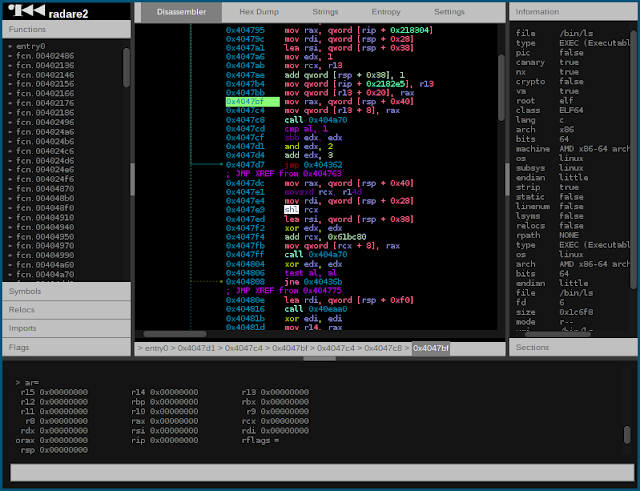Click the command input field at bottom

click(322, 473)
